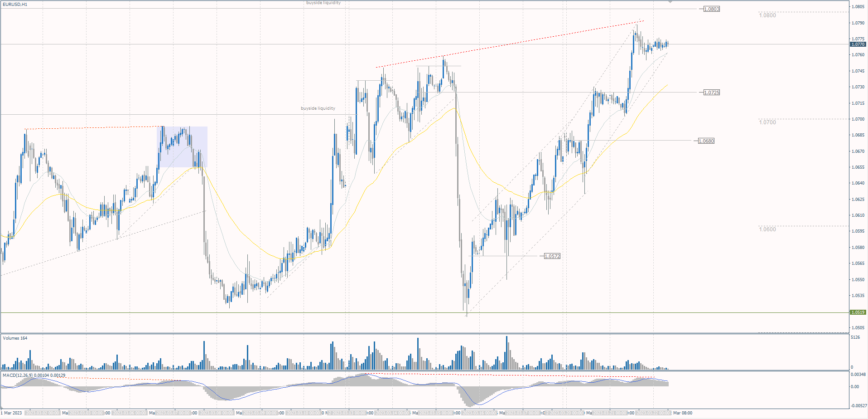Screen dimensions: 868x419
Task: Click the 1.0655 value on price axis
Action: tap(858, 167)
